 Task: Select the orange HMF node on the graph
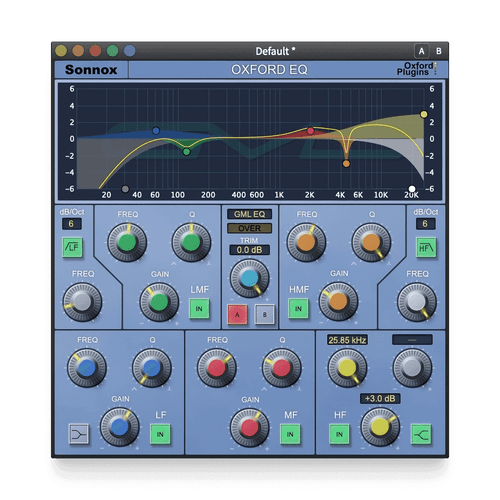pos(346,164)
